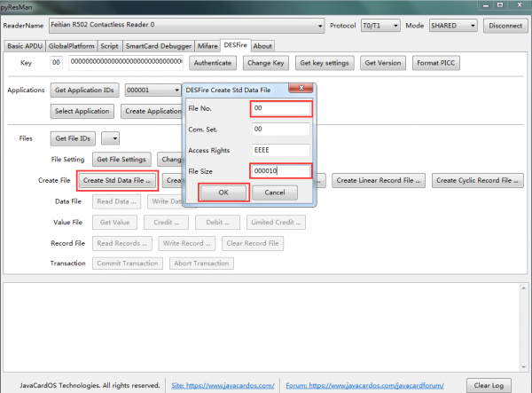Open the Mode SHARED combo box
The height and width of the screenshot is (393, 532).
point(473,26)
